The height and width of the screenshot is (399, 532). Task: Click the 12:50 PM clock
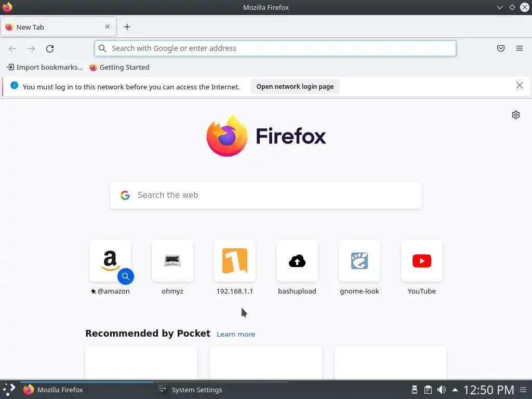pos(488,390)
